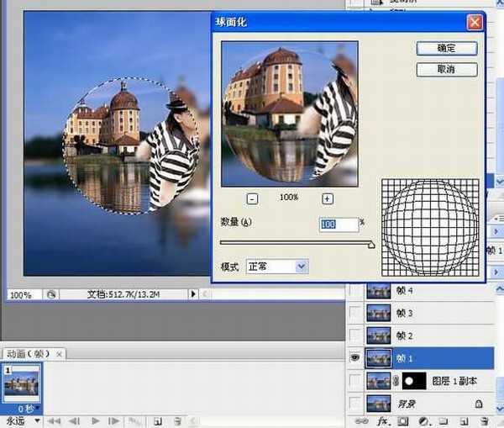Open the layer style fx menu

pyautogui.click(x=382, y=420)
